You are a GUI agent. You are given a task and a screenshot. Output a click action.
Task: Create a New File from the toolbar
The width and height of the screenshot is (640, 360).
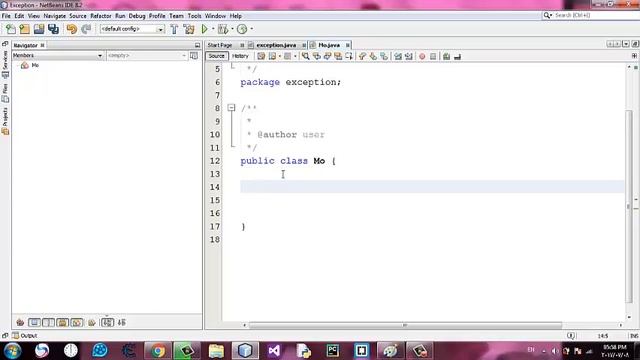click(x=11, y=29)
